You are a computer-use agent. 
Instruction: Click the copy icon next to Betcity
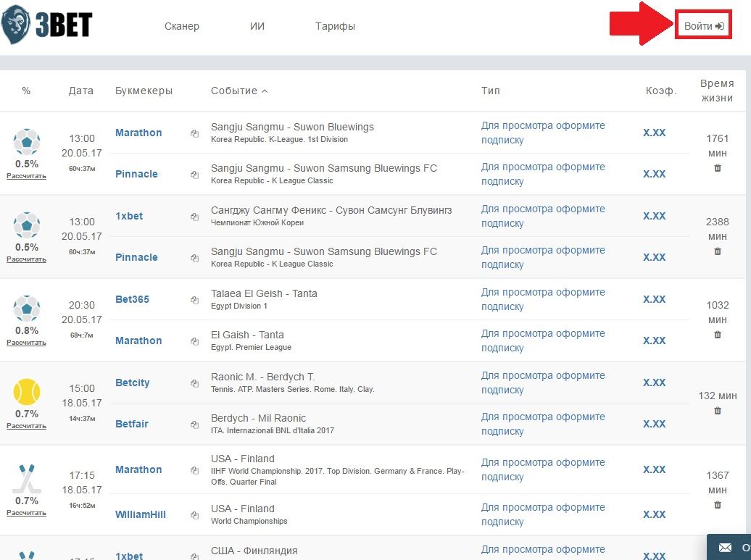tap(194, 383)
